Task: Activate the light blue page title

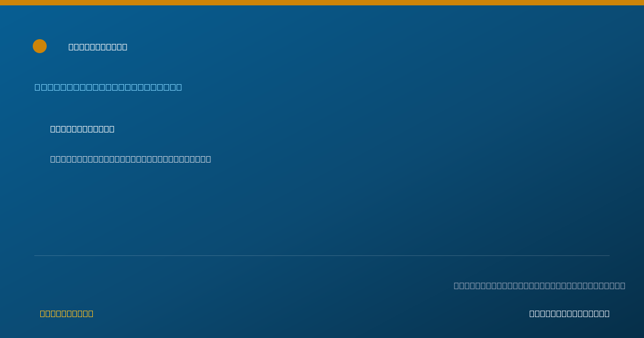Action: click(x=108, y=87)
